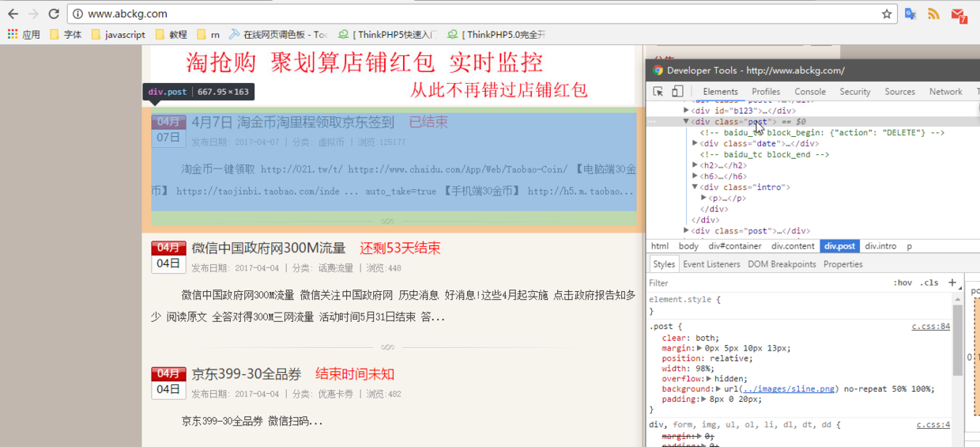The image size is (980, 447).
Task: Switch to the Elements tab
Action: pos(720,92)
